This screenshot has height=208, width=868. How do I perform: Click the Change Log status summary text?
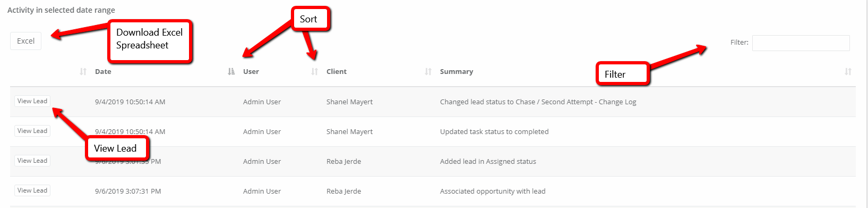538,102
